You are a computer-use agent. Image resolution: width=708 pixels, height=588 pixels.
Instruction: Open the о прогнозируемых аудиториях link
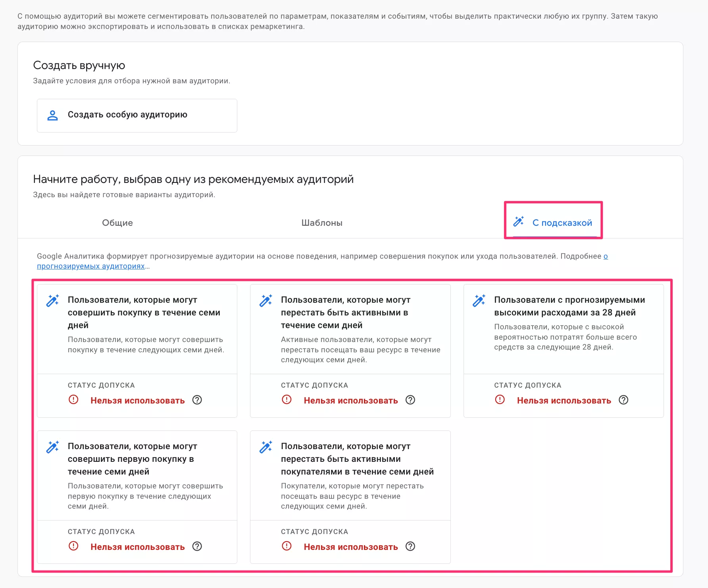tap(91, 266)
